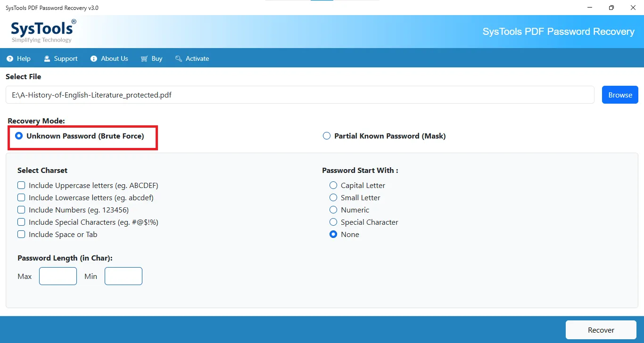Click the Buy shopping cart icon
The height and width of the screenshot is (343, 644).
(144, 59)
